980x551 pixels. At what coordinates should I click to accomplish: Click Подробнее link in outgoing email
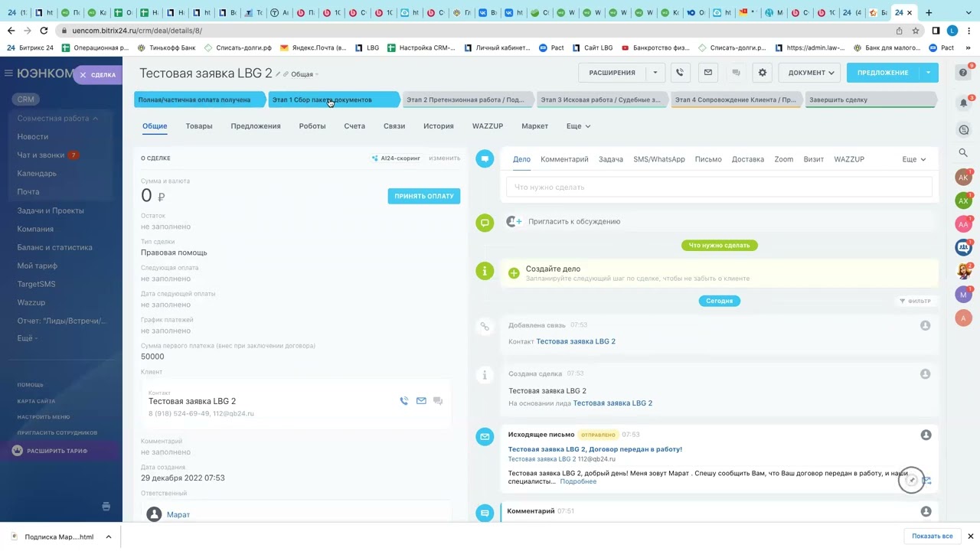point(578,481)
